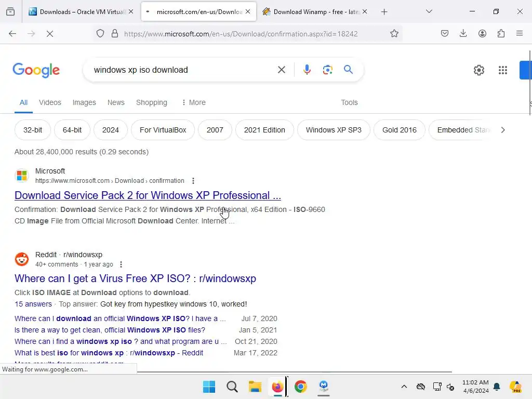
Task: Expand More search filters
Action: 193,102
